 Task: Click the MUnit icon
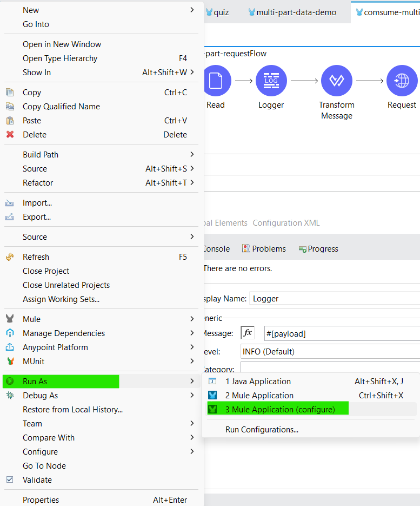click(11, 362)
